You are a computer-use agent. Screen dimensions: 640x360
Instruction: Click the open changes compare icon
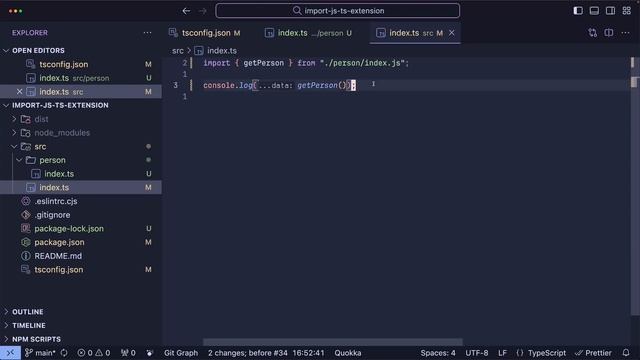click(x=592, y=33)
